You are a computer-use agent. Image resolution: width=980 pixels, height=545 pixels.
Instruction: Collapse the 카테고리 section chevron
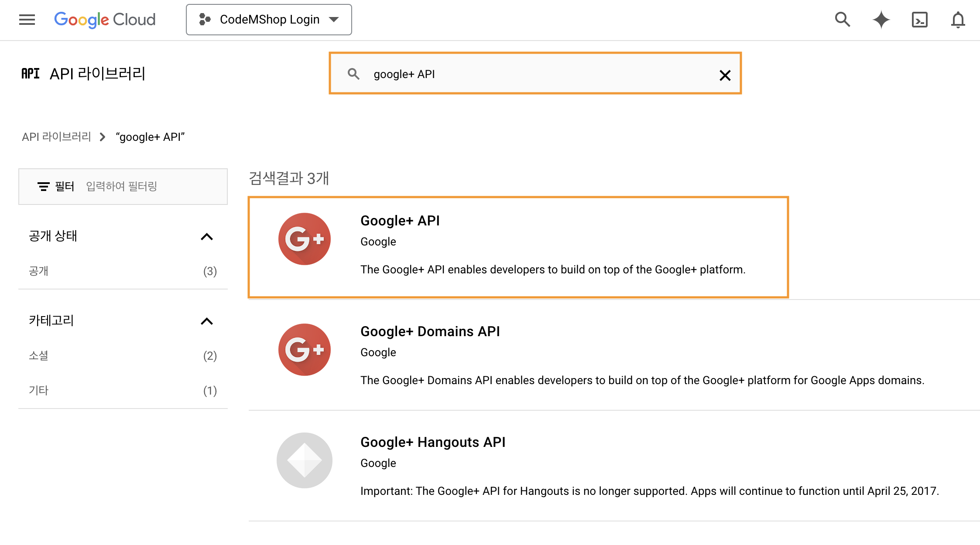(206, 321)
